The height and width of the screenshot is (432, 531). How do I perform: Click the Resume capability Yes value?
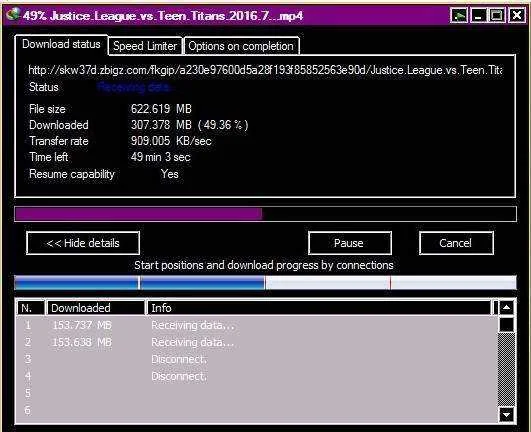pos(170,174)
